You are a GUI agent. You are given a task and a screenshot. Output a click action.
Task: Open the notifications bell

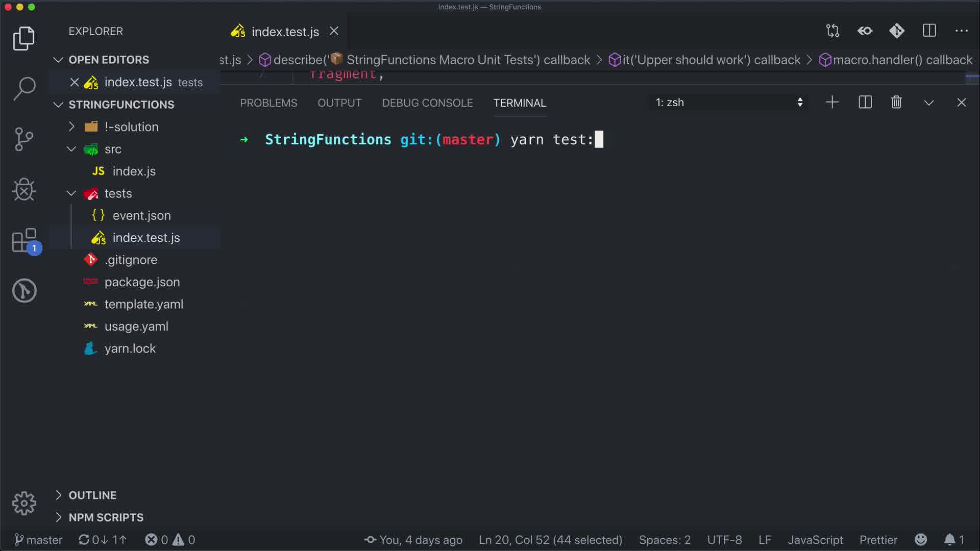(949, 540)
